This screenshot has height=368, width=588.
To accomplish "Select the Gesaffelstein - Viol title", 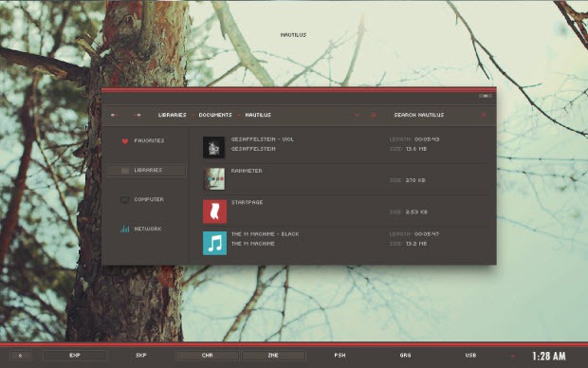I will click(x=262, y=139).
